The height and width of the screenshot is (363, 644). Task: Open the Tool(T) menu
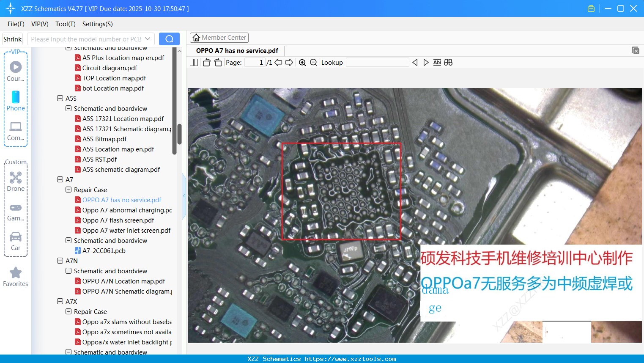coord(66,24)
